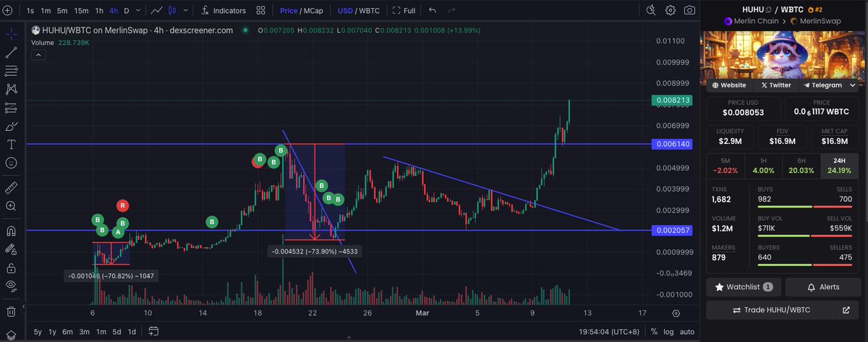The height and width of the screenshot is (342, 868).
Task: Activate the zoom-in magnifier tool
Action: [11, 206]
